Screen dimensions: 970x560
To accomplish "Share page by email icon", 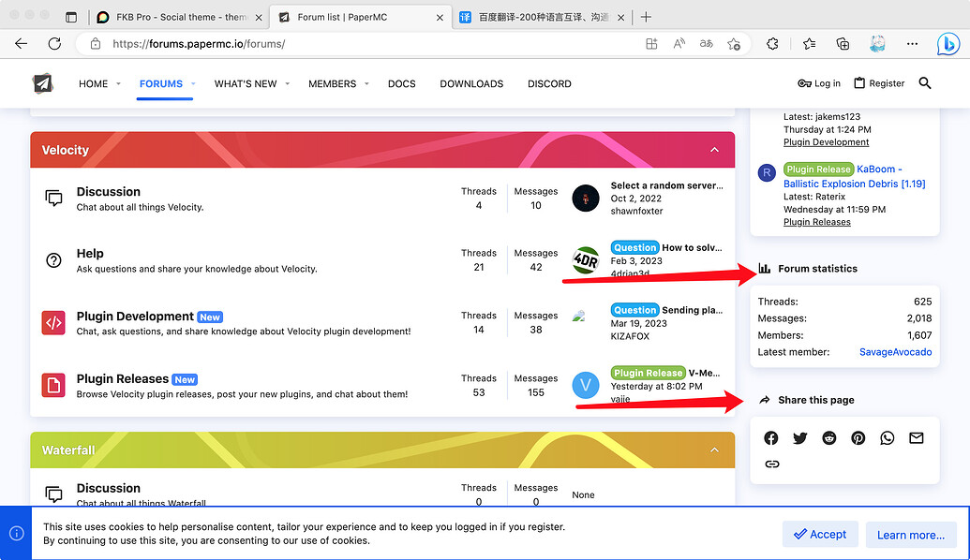I will point(917,438).
